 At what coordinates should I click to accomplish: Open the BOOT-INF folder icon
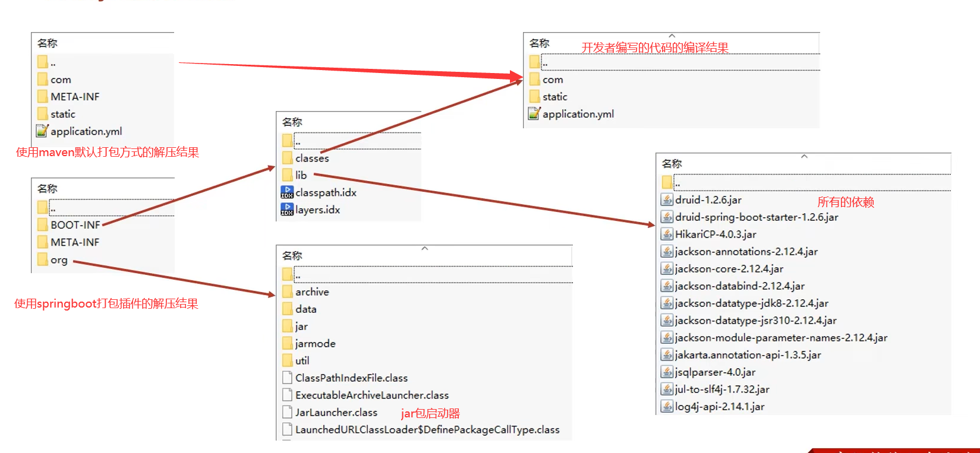42,225
